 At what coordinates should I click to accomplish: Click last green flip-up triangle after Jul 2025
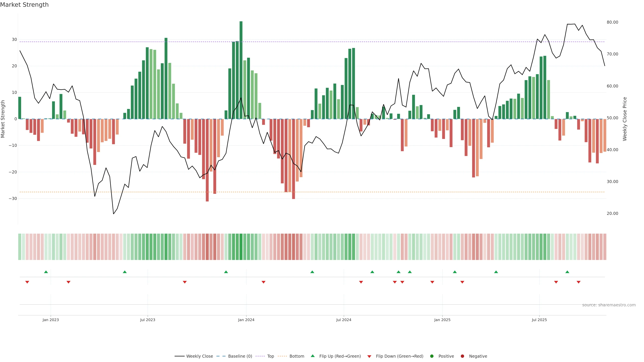pyautogui.click(x=567, y=272)
